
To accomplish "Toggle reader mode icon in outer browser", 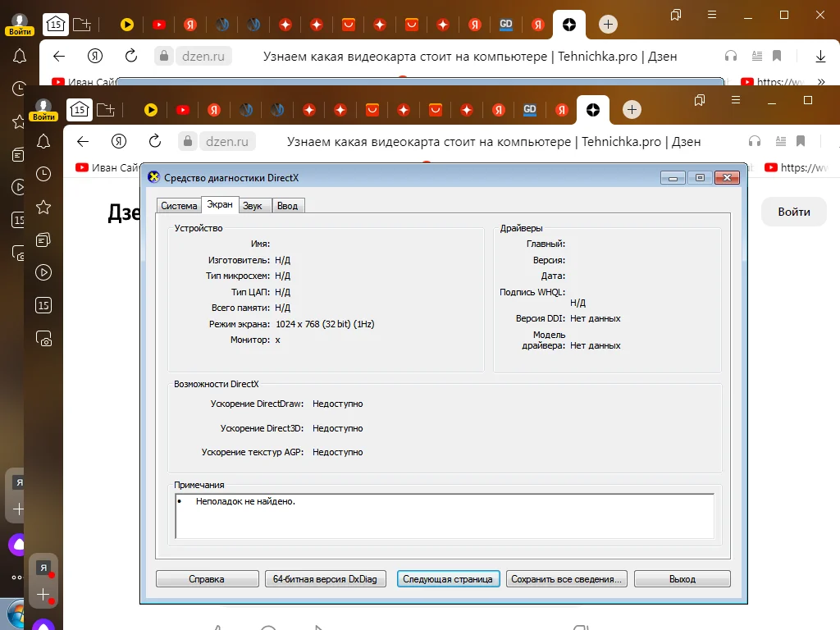I will tap(756, 56).
